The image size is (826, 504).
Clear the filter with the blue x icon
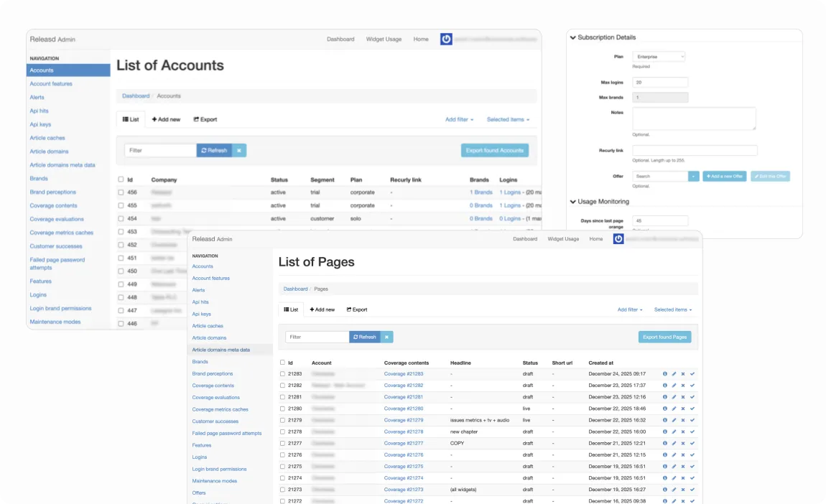pyautogui.click(x=385, y=337)
